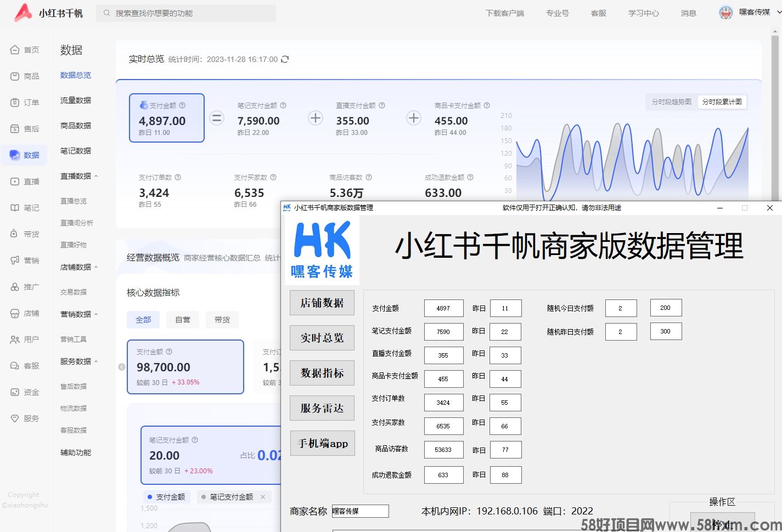Open the 推广 sidebar icon
Image resolution: width=782 pixels, height=532 pixels.
tap(15, 287)
